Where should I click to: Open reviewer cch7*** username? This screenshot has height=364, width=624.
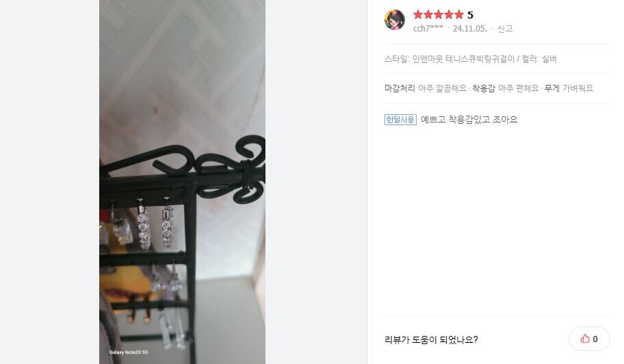coord(428,28)
